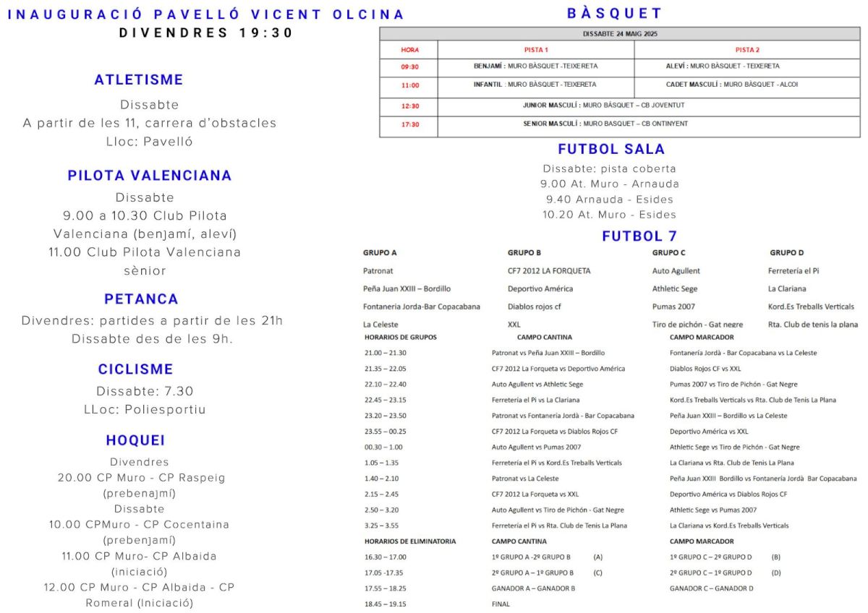
Task: Click the HOQUEI section heading
Action: [x=135, y=440]
